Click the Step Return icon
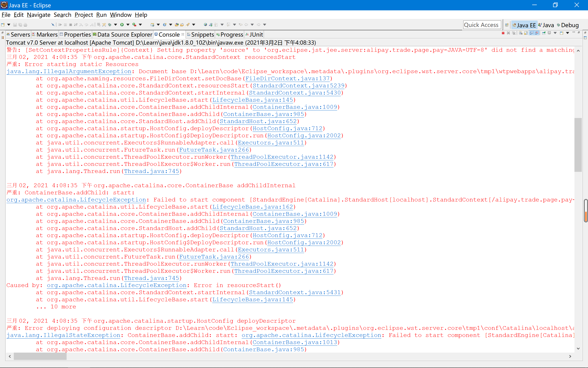The image size is (588, 368). (92, 25)
